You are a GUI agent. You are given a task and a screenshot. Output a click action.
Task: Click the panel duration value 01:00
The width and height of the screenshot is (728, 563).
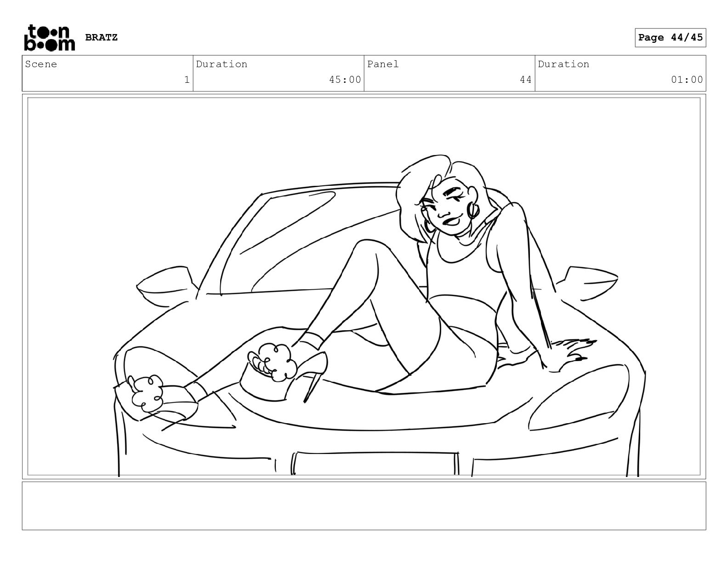click(687, 80)
